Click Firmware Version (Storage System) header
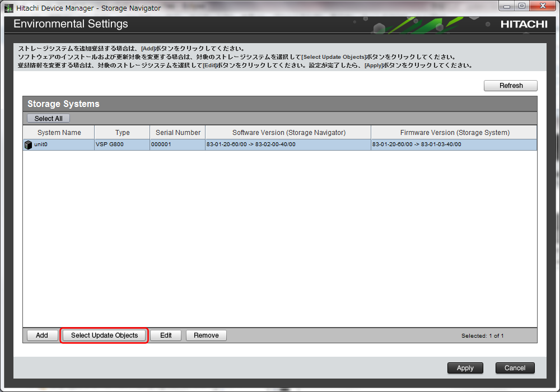 454,133
